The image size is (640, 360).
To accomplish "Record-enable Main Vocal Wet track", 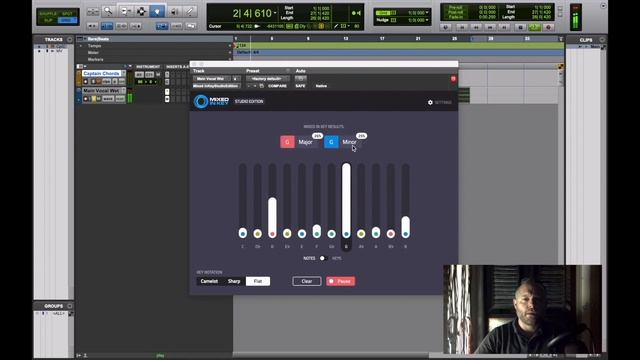I will point(86,99).
